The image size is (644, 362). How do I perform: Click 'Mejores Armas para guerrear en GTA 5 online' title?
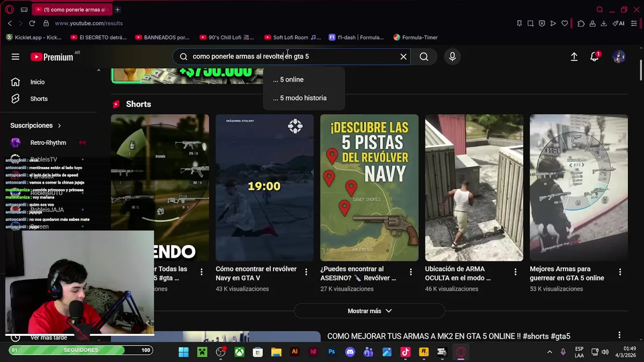(567, 274)
